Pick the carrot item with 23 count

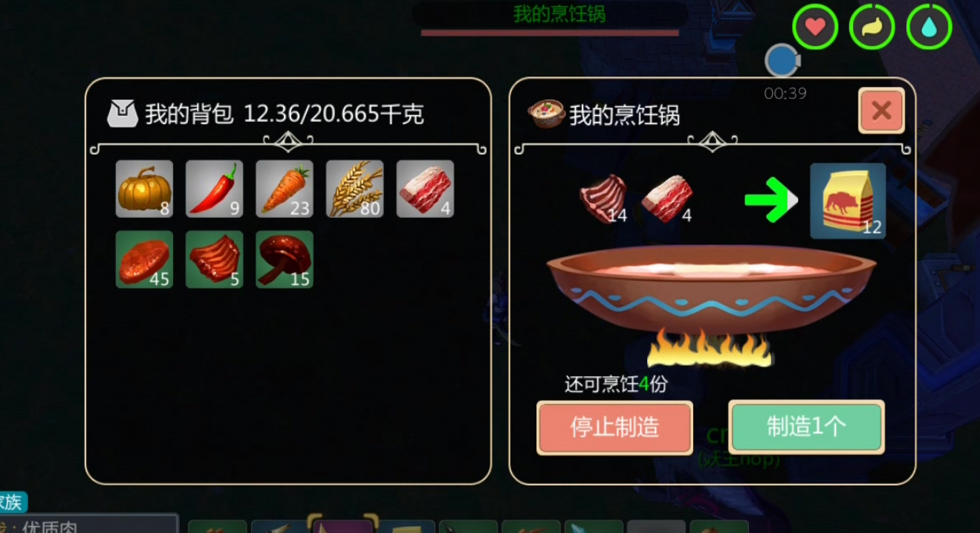[285, 189]
